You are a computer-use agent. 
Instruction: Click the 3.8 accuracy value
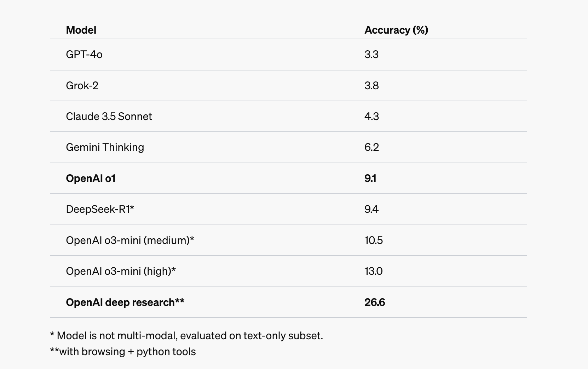click(x=371, y=86)
